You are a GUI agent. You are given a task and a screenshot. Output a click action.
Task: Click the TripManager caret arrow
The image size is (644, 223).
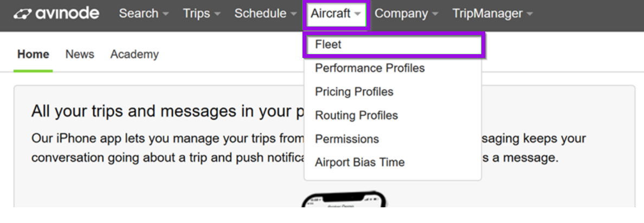tap(530, 14)
